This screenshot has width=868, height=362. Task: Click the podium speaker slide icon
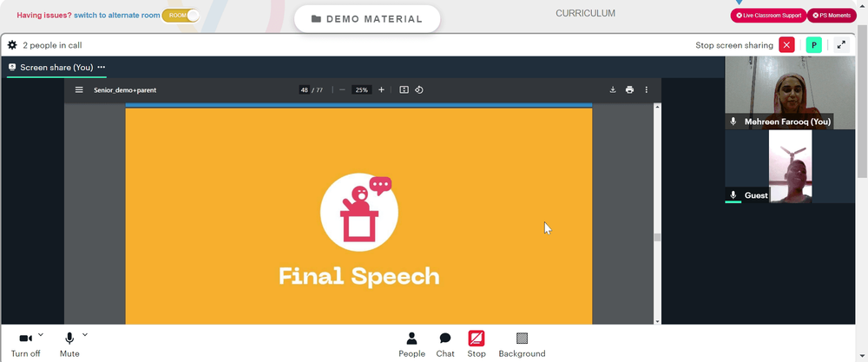pyautogui.click(x=359, y=212)
